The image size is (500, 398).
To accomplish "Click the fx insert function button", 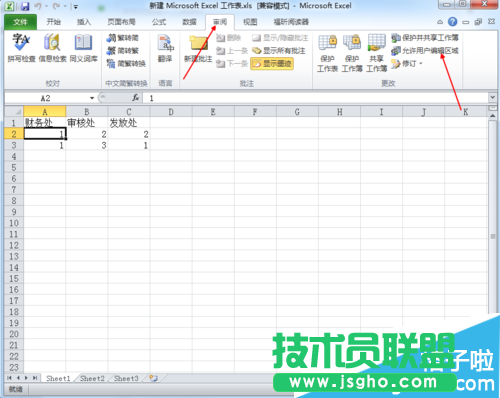I will 136,98.
